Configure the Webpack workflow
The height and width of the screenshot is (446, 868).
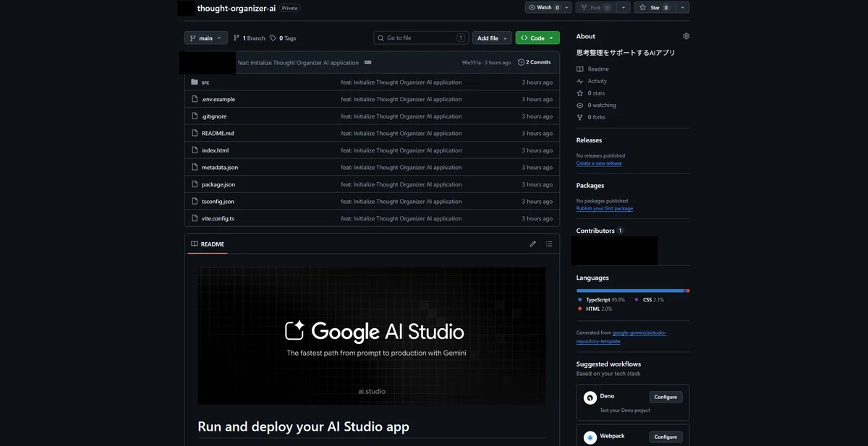(x=665, y=437)
